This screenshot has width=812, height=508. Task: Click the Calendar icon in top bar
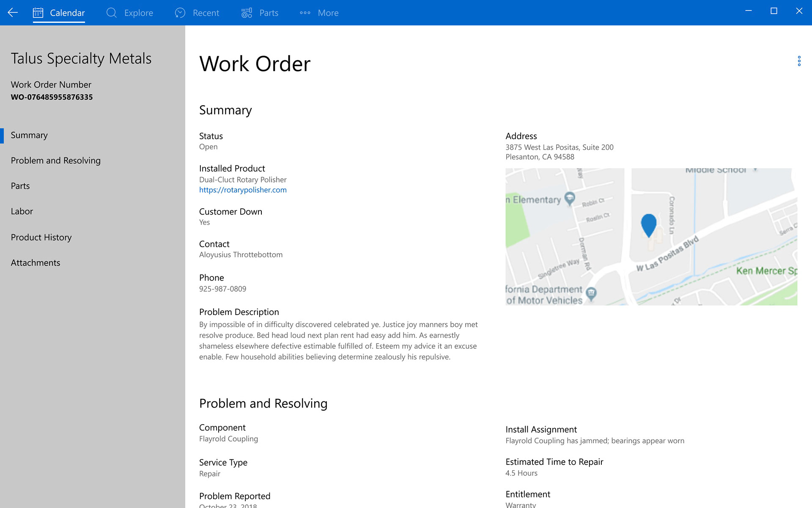pyautogui.click(x=38, y=13)
